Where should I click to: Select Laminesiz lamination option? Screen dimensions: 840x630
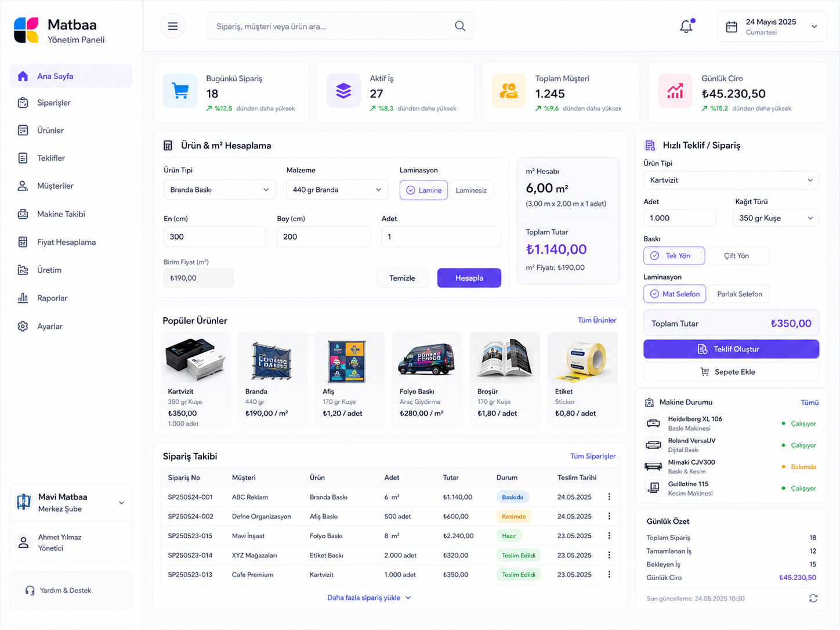[x=471, y=190]
